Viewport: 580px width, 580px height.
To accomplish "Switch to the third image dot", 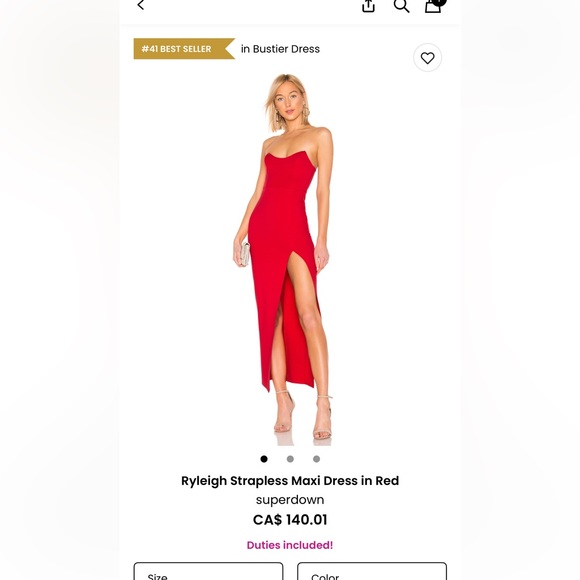I will pyautogui.click(x=316, y=459).
